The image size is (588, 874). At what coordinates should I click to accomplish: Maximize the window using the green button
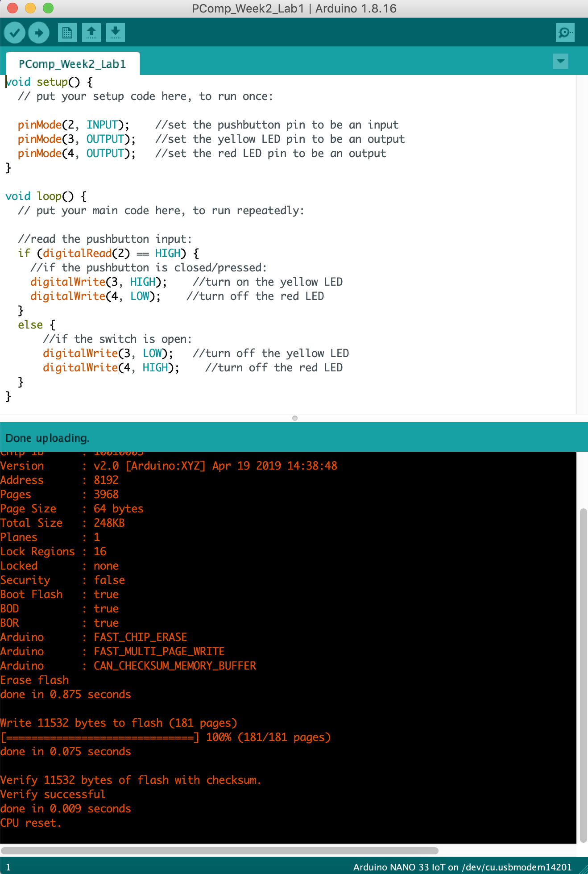[48, 8]
